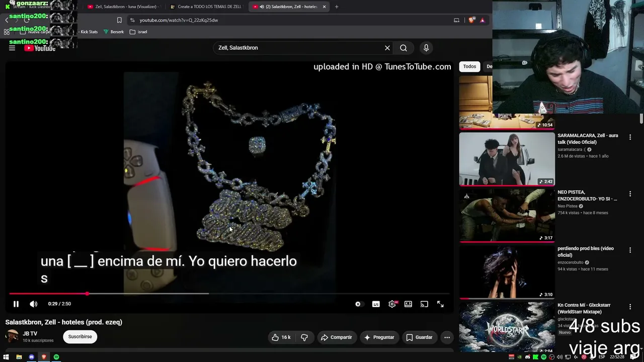The image size is (644, 362).
Task: Open the Berserk bookmark
Action: 114,32
